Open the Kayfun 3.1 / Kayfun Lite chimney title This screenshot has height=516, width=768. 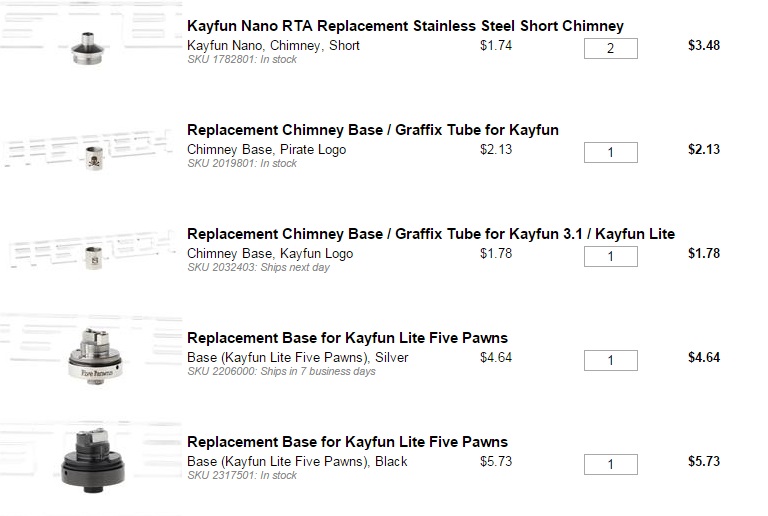point(431,234)
